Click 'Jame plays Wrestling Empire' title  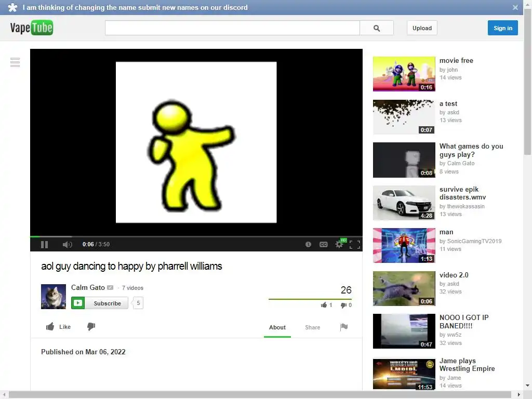pyautogui.click(x=467, y=364)
